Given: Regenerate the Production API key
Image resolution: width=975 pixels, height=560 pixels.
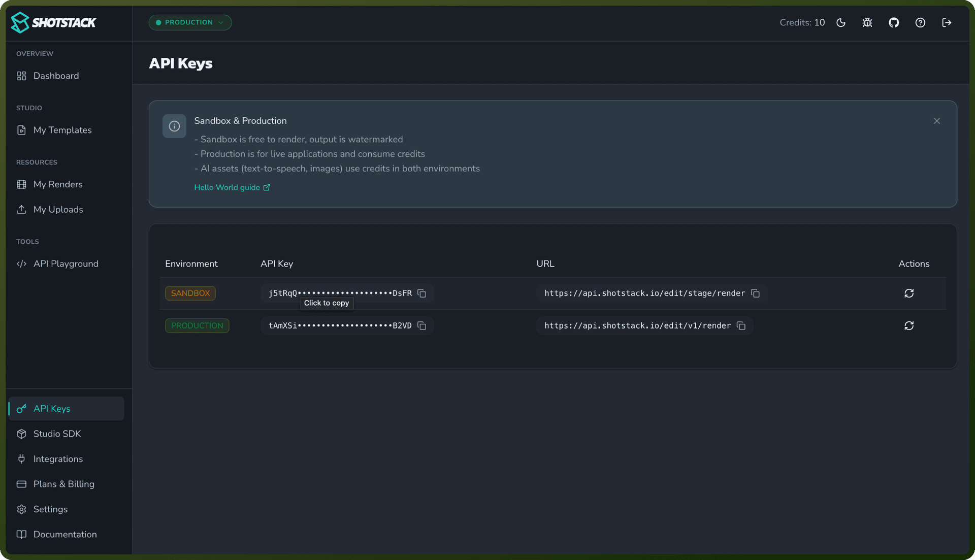Looking at the screenshot, I should coord(909,326).
